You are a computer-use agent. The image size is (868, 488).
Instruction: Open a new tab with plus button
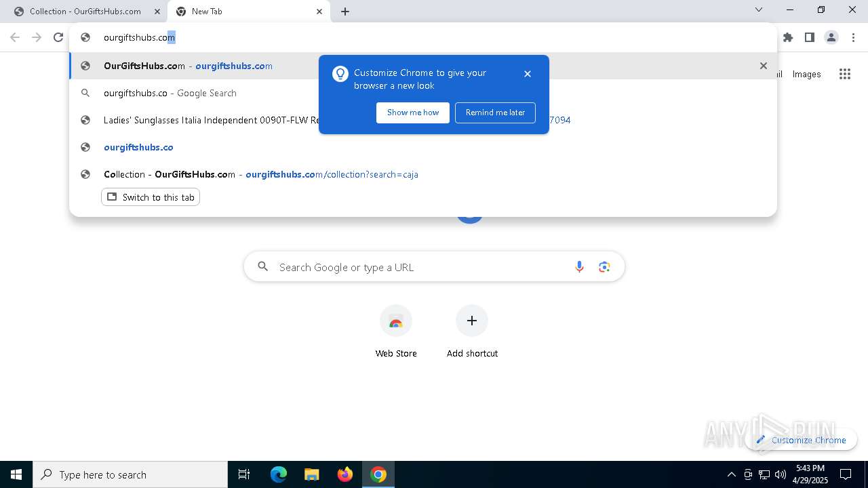coord(345,12)
